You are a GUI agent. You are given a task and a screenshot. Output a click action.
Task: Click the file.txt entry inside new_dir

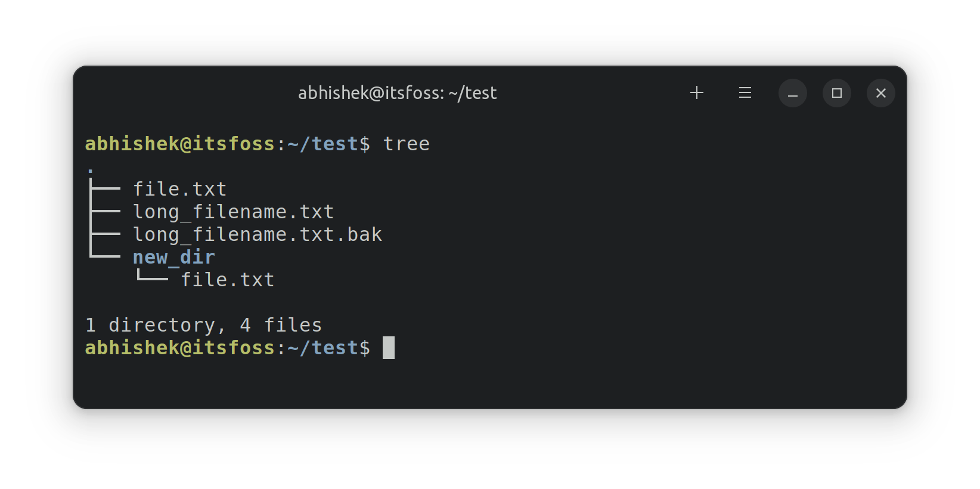point(227,279)
